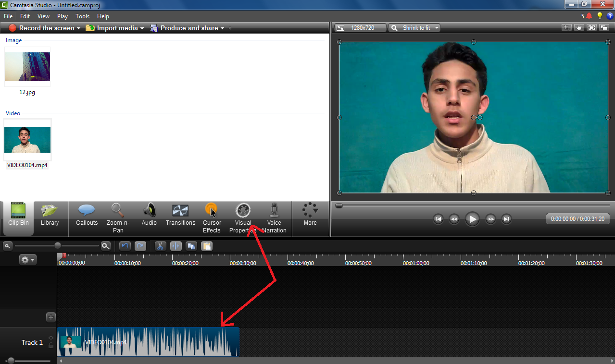Open the Edit menu
Viewport: 615px width, 364px height.
point(25,16)
